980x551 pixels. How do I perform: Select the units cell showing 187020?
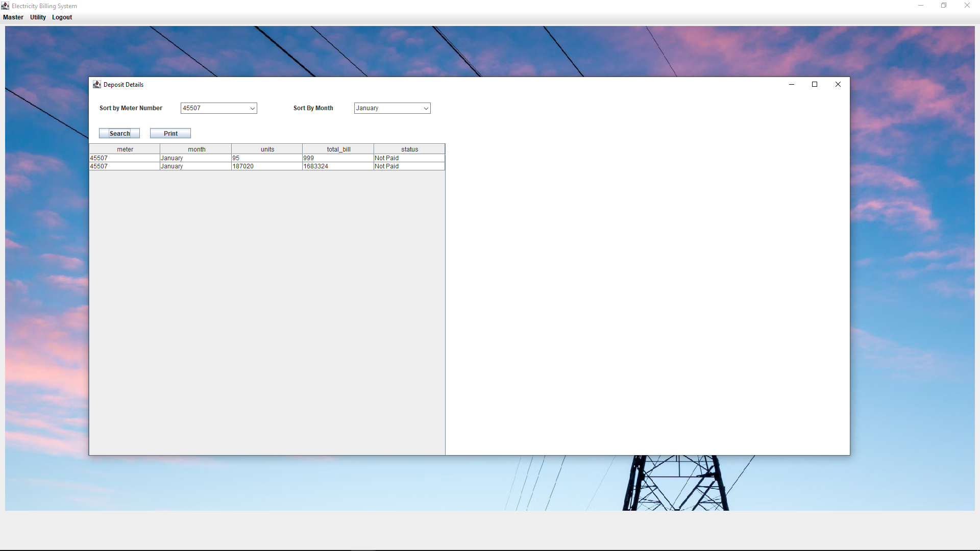click(x=267, y=166)
